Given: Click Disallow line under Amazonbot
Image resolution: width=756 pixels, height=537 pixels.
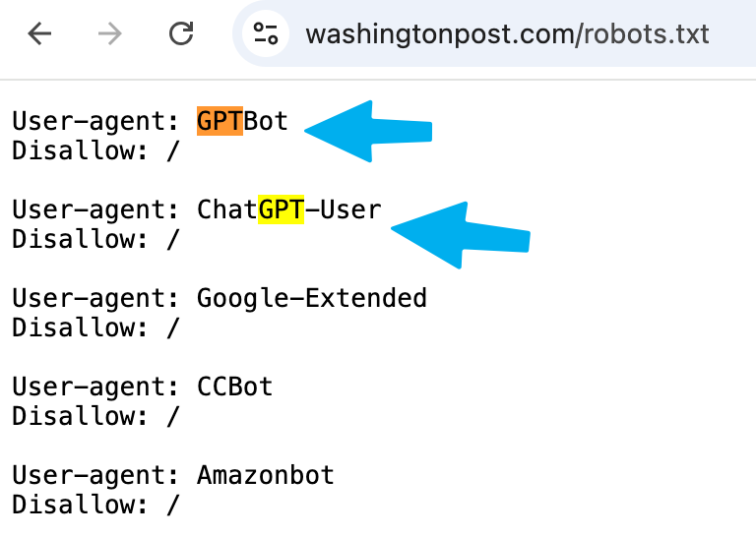Looking at the screenshot, I should (95, 506).
